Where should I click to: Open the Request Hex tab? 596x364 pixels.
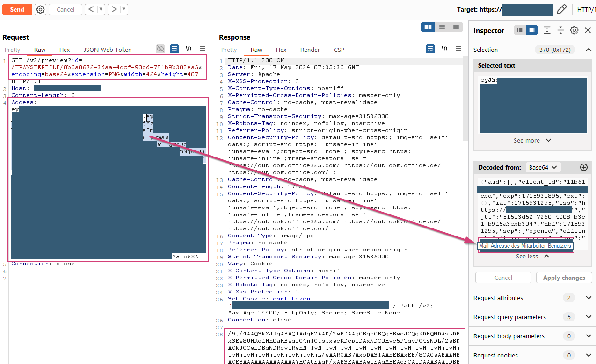tap(65, 50)
